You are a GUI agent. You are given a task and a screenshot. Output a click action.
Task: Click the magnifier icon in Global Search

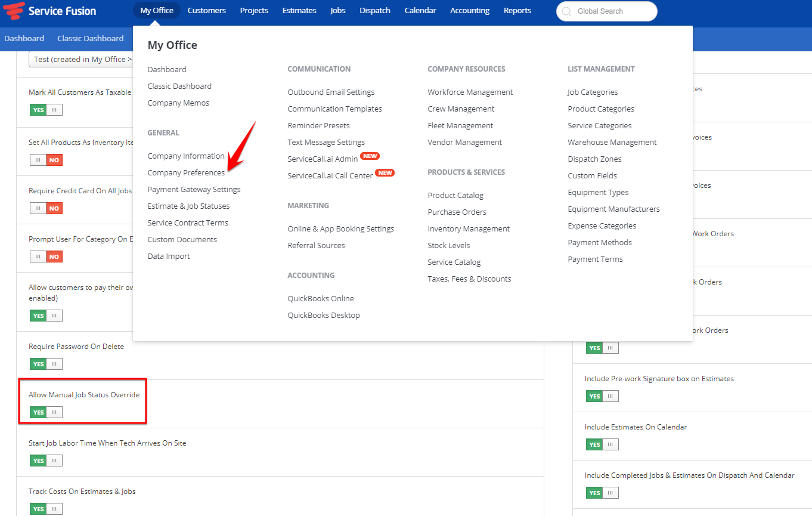coord(566,11)
